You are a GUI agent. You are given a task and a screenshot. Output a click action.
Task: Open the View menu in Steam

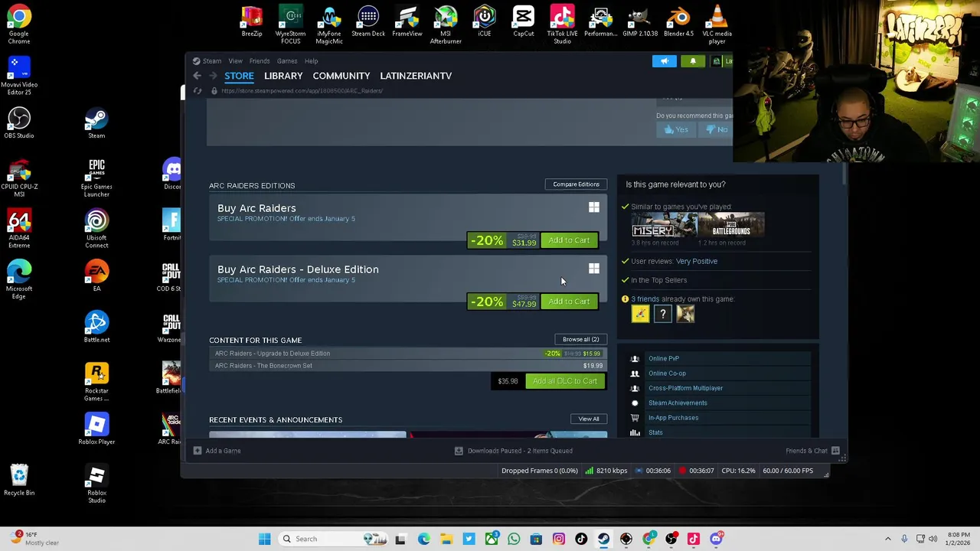(235, 61)
